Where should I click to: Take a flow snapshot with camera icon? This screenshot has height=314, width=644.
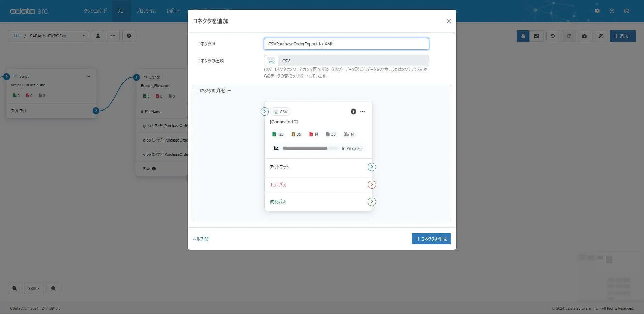584,36
